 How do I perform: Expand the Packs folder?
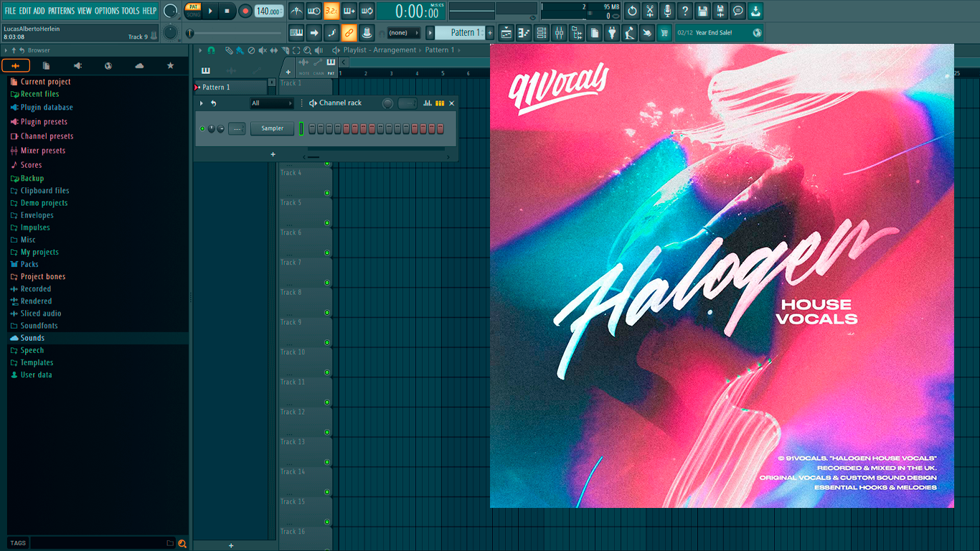click(29, 264)
